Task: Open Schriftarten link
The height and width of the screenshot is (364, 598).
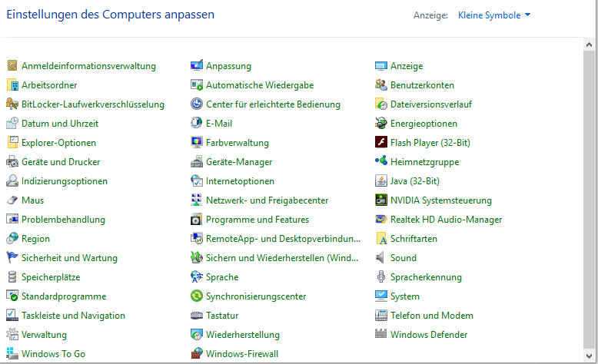Action: (x=414, y=239)
